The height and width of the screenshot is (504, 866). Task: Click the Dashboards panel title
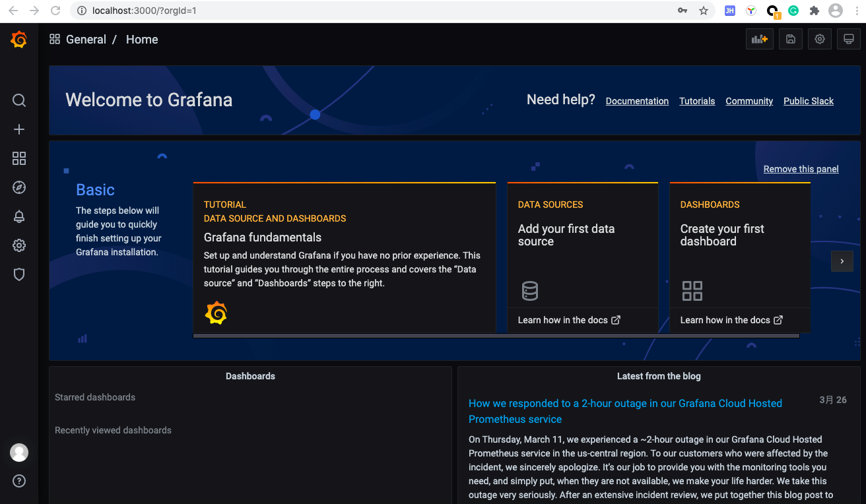pos(250,376)
